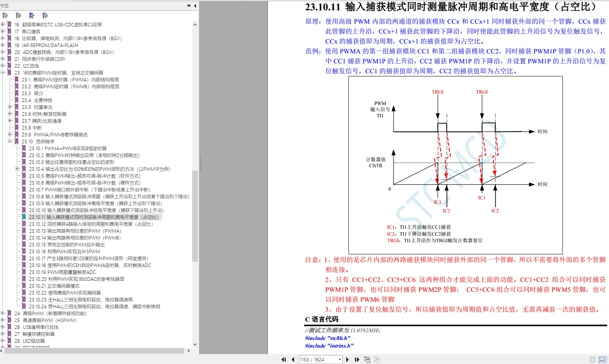Viewport: 609px width, 364px height.
Task: Open the page number dropdown arrow
Action: [x=340, y=359]
